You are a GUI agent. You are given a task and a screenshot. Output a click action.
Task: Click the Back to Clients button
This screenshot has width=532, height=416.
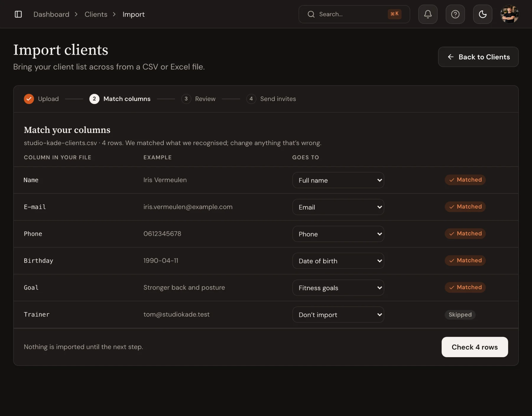click(478, 57)
